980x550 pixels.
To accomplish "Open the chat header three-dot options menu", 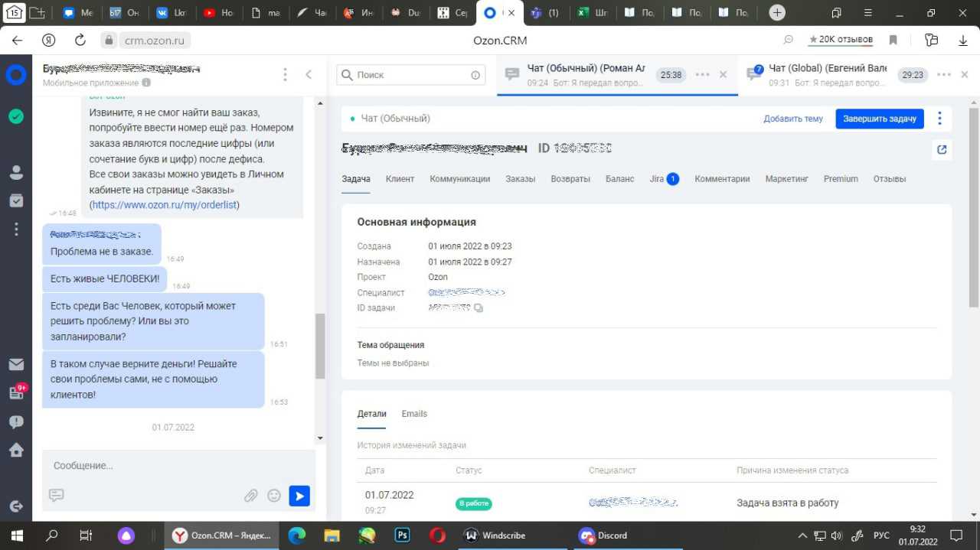I will click(285, 74).
